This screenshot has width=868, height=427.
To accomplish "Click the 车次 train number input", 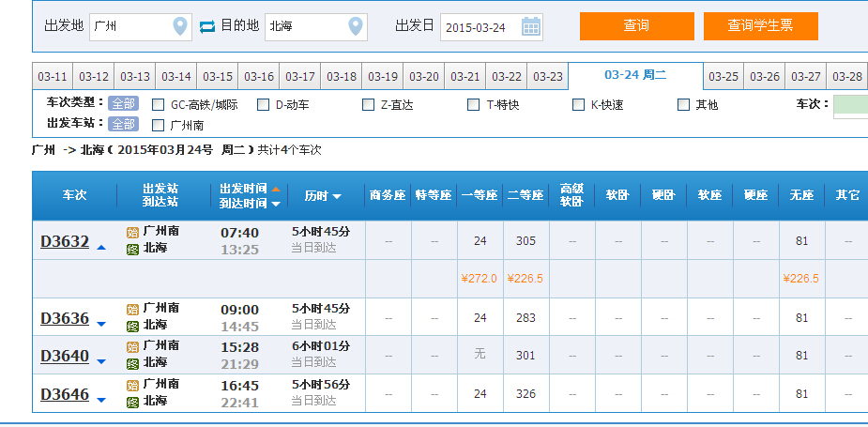I will (x=851, y=107).
